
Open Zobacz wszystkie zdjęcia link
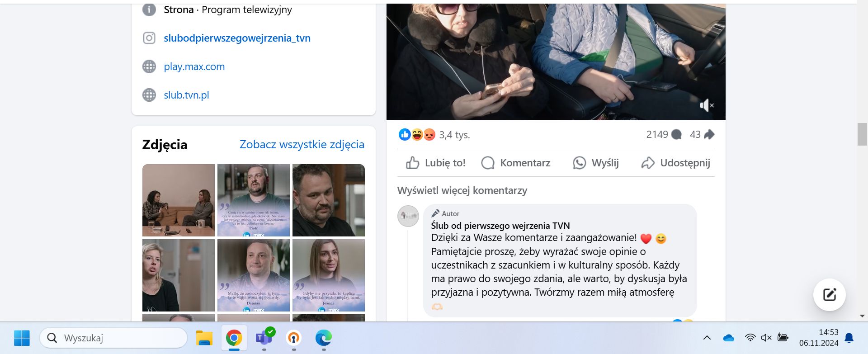click(x=302, y=144)
